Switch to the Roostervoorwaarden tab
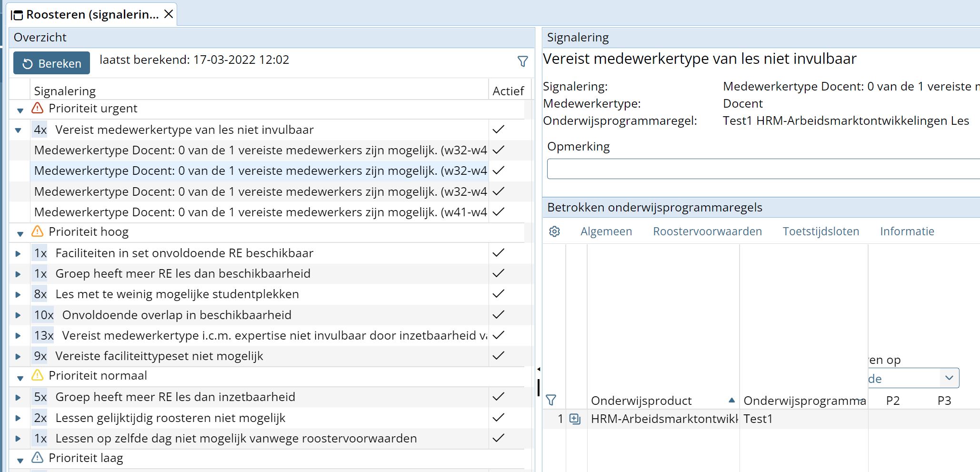The image size is (980, 472). pyautogui.click(x=707, y=231)
